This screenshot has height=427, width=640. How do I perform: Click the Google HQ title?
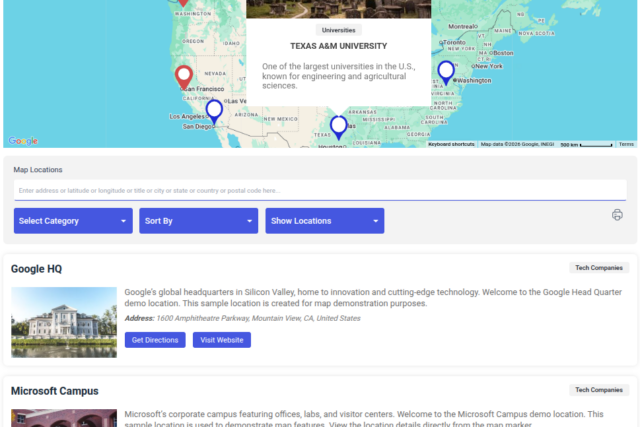click(36, 269)
